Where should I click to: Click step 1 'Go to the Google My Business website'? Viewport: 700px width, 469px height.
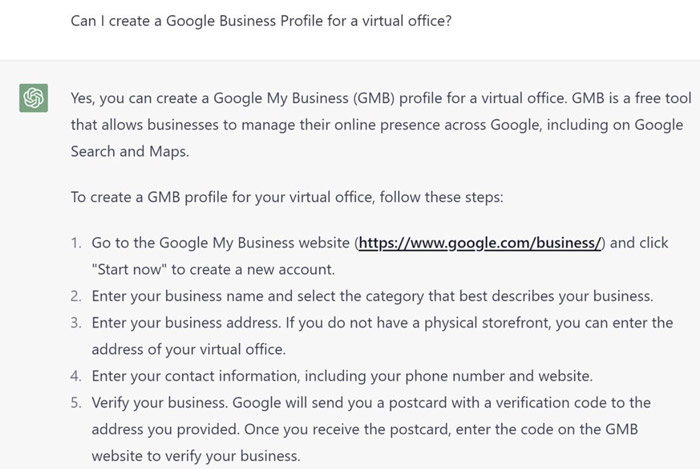pyautogui.click(x=380, y=256)
